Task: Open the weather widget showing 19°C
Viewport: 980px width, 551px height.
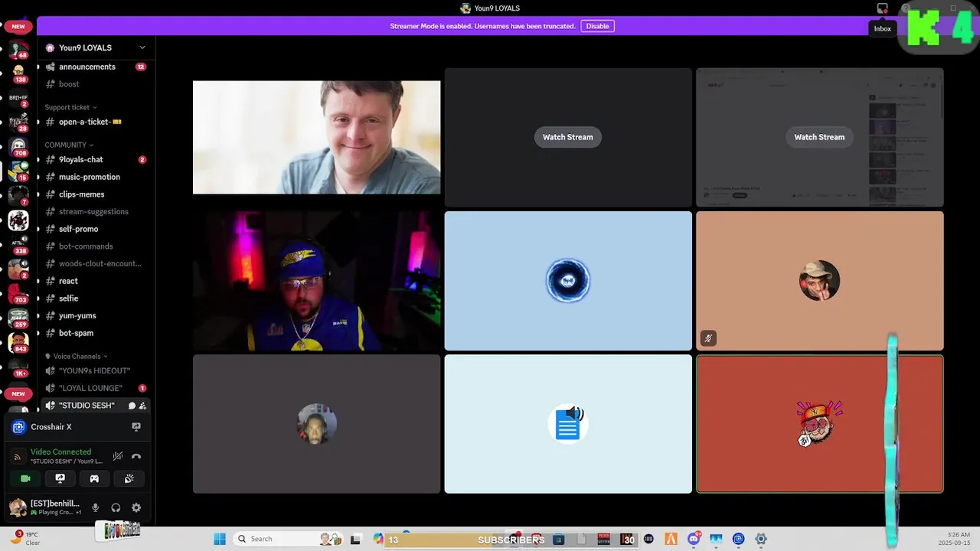Action: (26, 538)
